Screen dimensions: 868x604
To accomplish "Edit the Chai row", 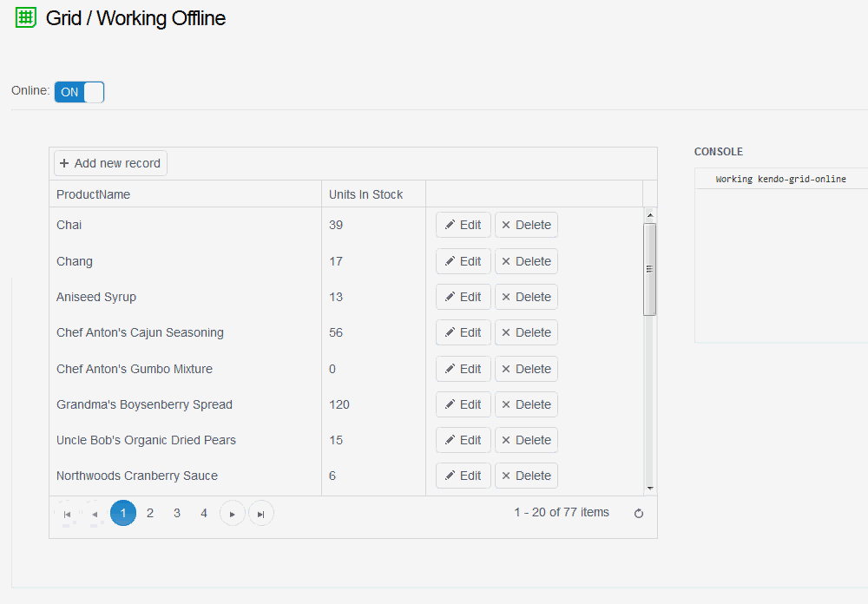I will (x=463, y=225).
